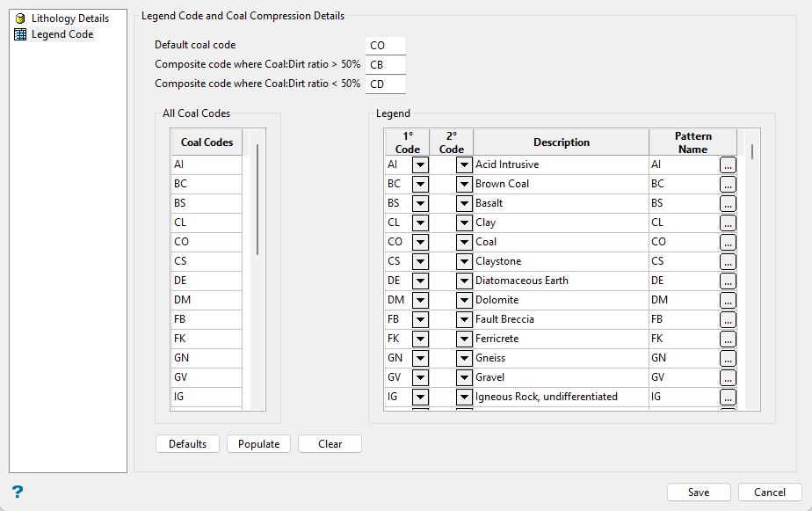The height and width of the screenshot is (511, 812).
Task: Open pattern picker for Dolomite row
Action: coord(728,300)
